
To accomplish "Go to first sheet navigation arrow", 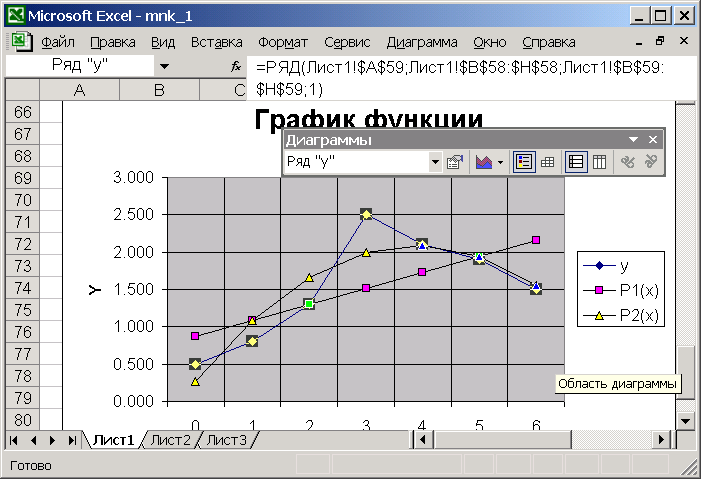I will (14, 441).
